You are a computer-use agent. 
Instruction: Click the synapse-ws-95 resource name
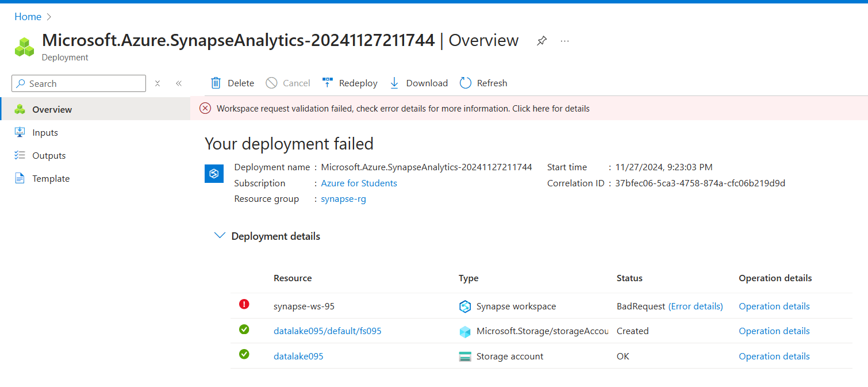(304, 306)
